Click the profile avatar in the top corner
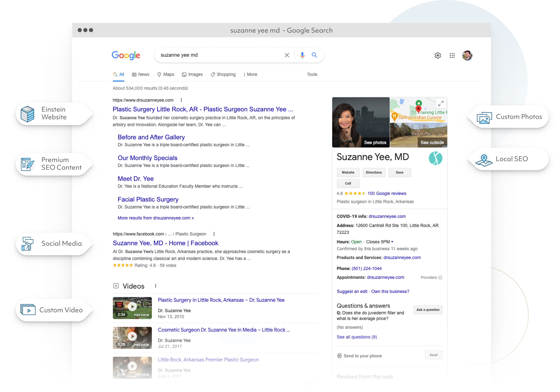The width and height of the screenshot is (560, 392). click(467, 55)
